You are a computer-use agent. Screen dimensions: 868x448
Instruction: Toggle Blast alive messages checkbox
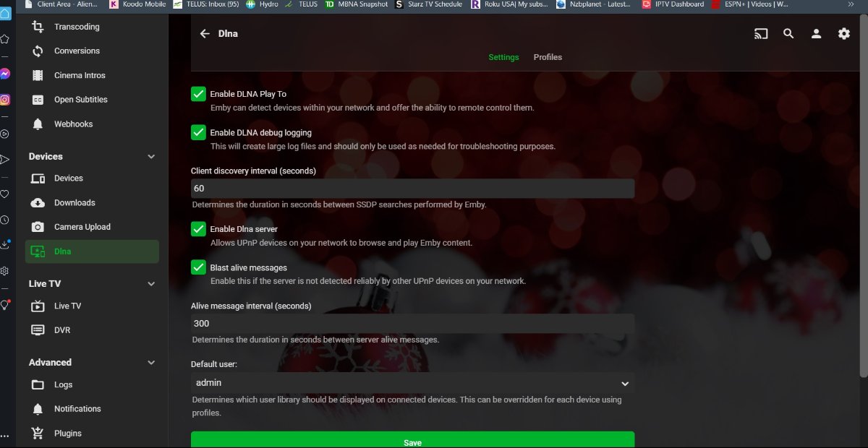198,267
